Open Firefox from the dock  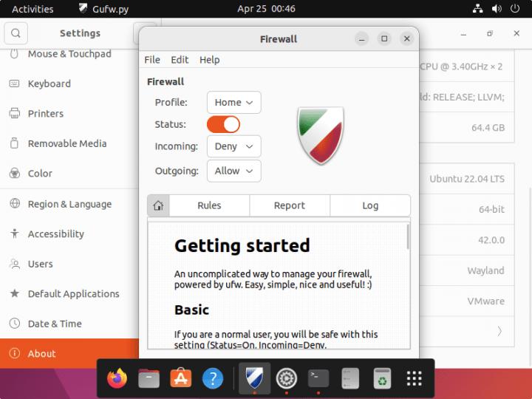(x=117, y=378)
